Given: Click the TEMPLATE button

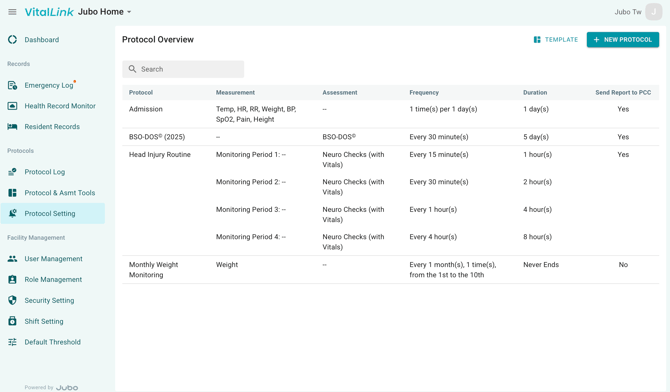Looking at the screenshot, I should tap(555, 40).
